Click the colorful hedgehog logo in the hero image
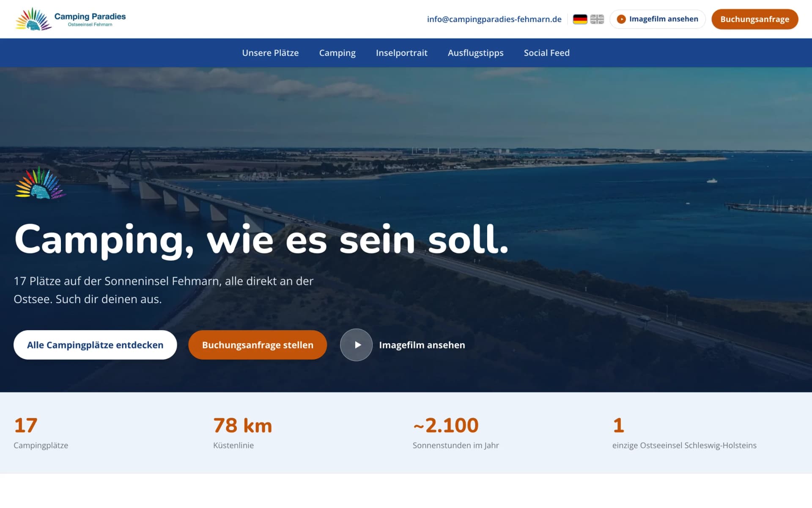This screenshot has width=812, height=508. [x=40, y=183]
